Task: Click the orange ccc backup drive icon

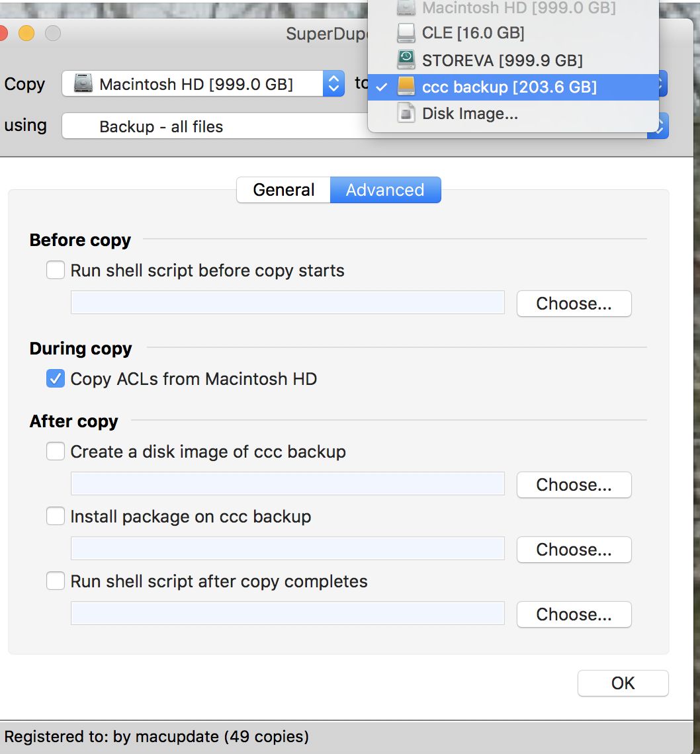Action: point(406,87)
